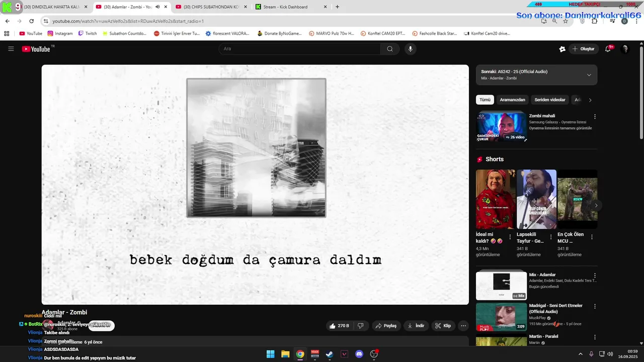The width and height of the screenshot is (644, 362).
Task: Open Madrigal - Seni Dert Etmeler video title
Action: [x=556, y=308]
